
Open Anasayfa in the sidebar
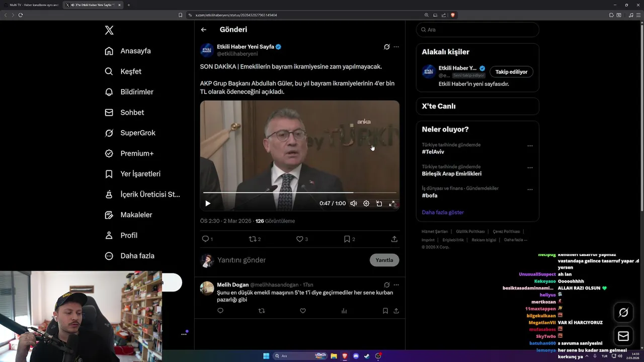(x=128, y=51)
